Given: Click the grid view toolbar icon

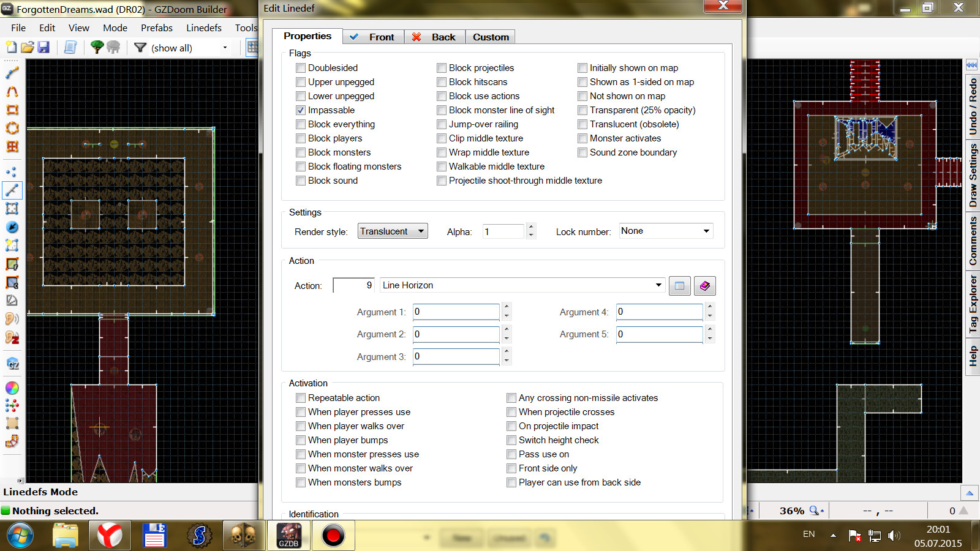Looking at the screenshot, I should [x=252, y=47].
